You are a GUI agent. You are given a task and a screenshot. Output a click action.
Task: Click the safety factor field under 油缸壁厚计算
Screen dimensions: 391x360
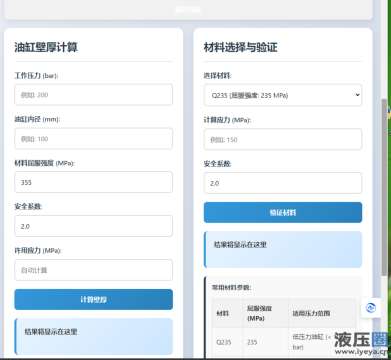(93, 226)
